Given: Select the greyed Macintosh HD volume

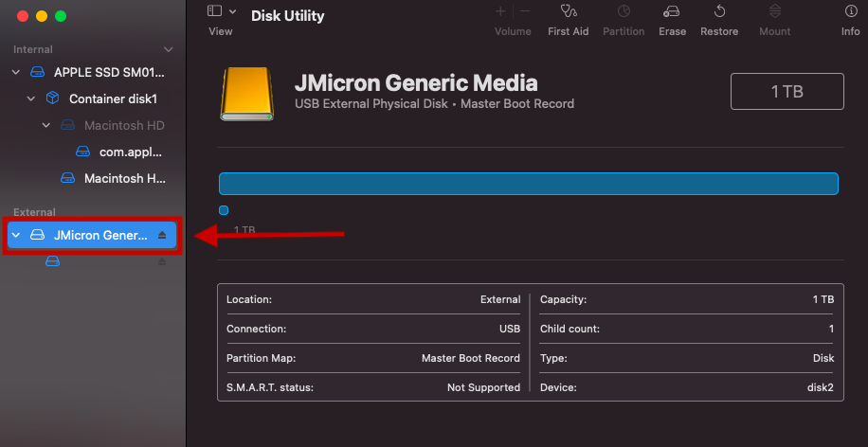Looking at the screenshot, I should tap(124, 126).
